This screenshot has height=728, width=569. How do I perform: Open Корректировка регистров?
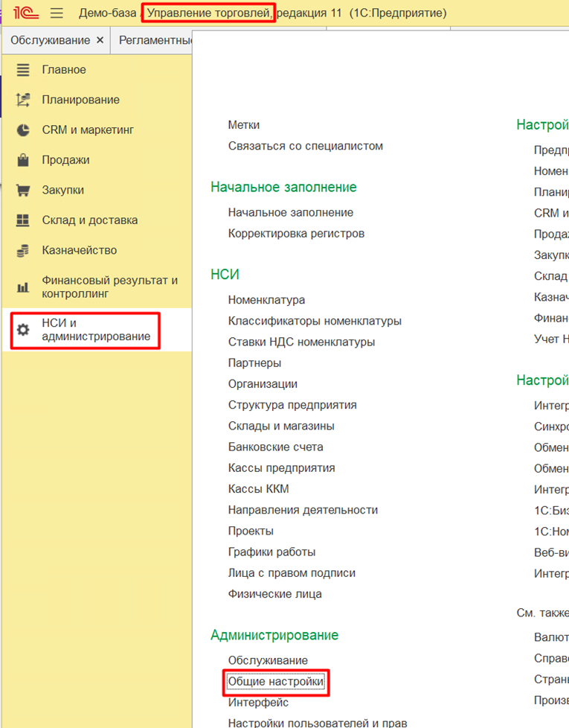[x=296, y=233]
